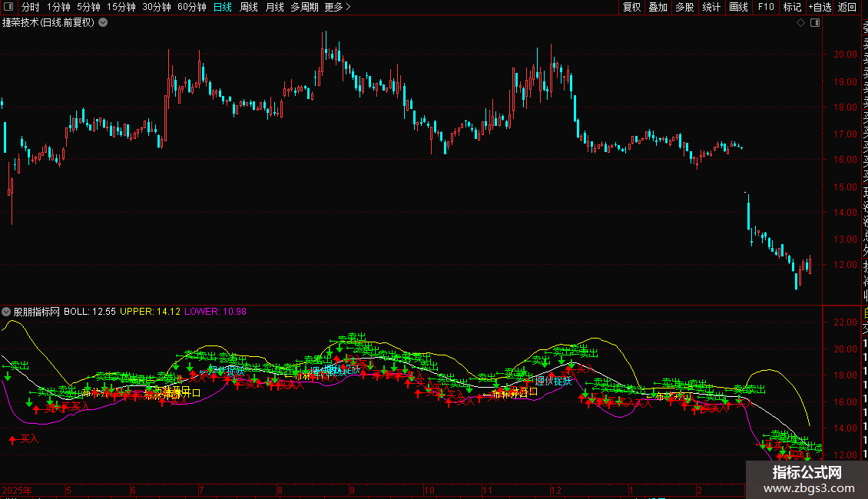Screen dimensions: 868x499
Task: Open the F10 company info
Action: click(x=766, y=7)
